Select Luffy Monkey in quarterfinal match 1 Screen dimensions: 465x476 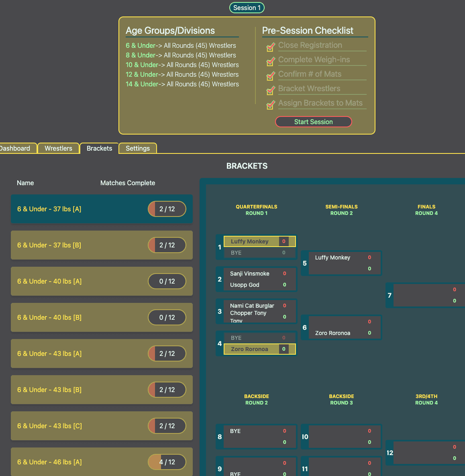point(249,241)
